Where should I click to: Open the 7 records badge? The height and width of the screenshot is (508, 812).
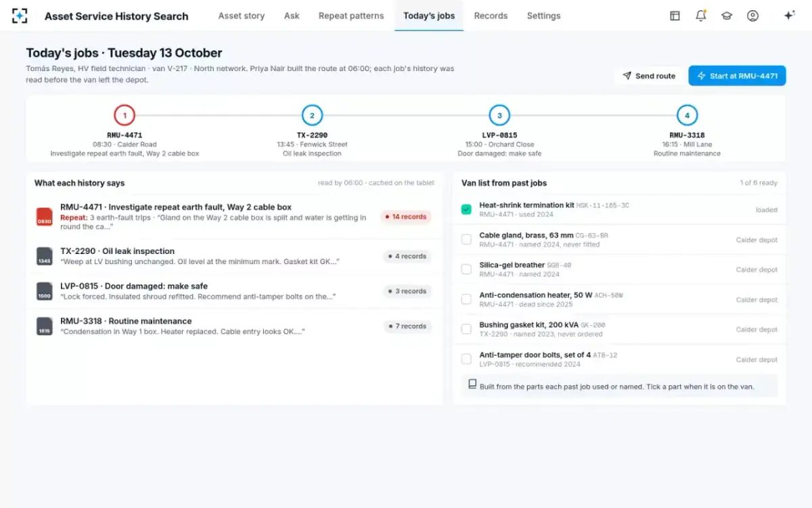(407, 326)
